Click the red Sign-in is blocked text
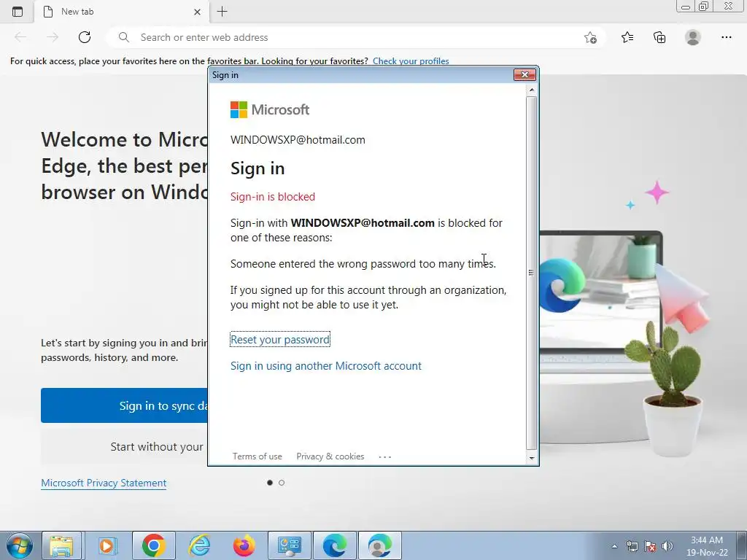This screenshot has height=560, width=747. click(273, 197)
